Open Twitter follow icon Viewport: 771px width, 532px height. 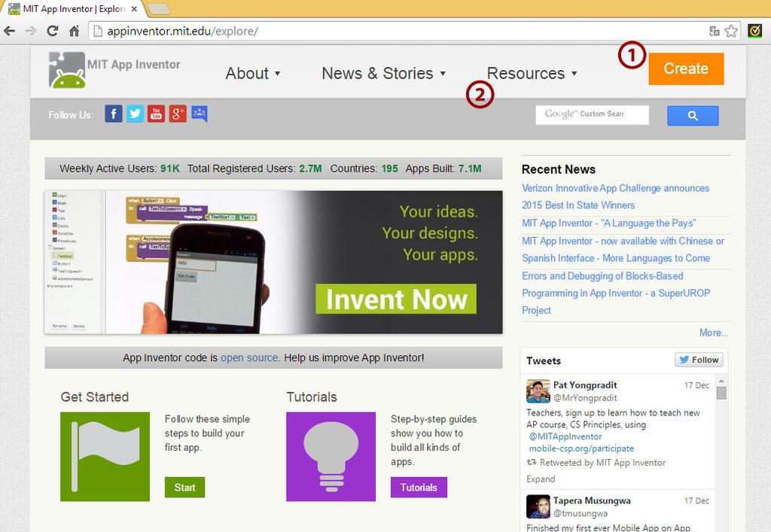(135, 114)
